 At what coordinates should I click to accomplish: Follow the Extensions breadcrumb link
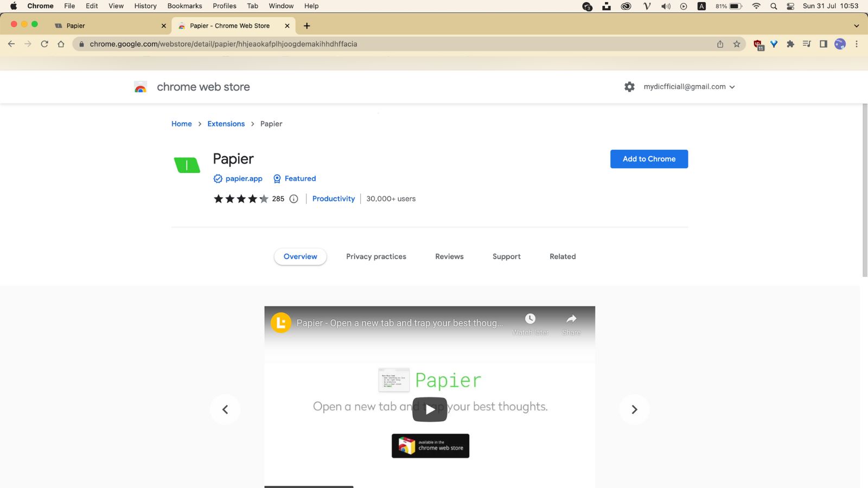click(x=226, y=124)
